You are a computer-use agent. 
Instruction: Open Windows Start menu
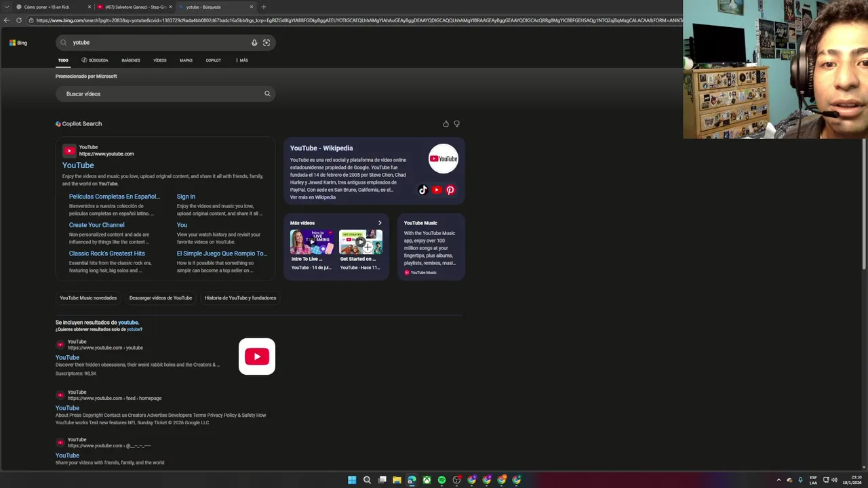352,480
